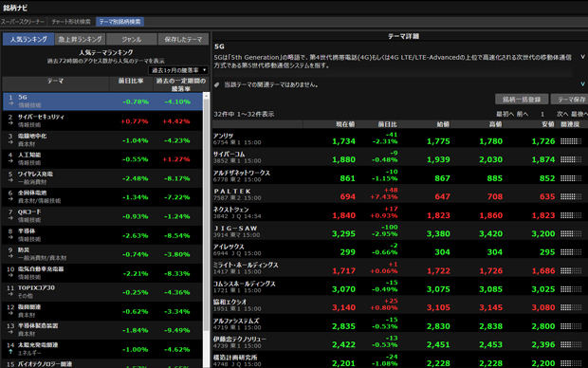Click relevance bar icon in コムシスホールディングス row
Image resolution: width=588 pixels, height=368 pixels.
(571, 289)
